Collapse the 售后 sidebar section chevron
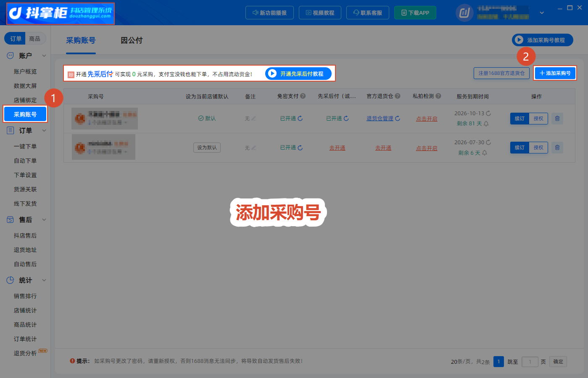This screenshot has width=588, height=378. pyautogui.click(x=44, y=219)
